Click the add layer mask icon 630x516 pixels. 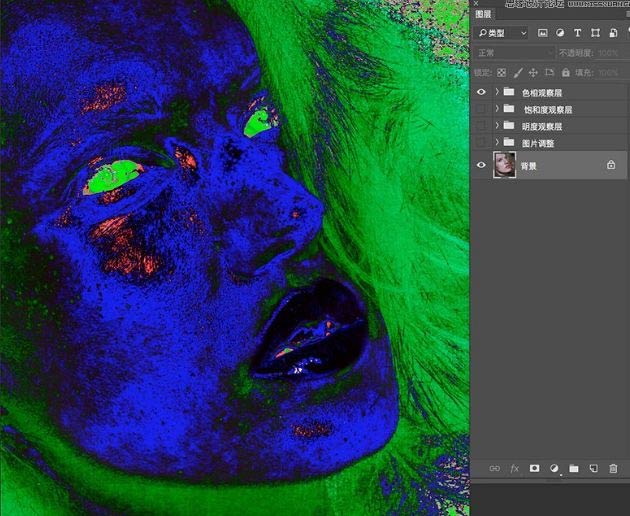pos(535,468)
